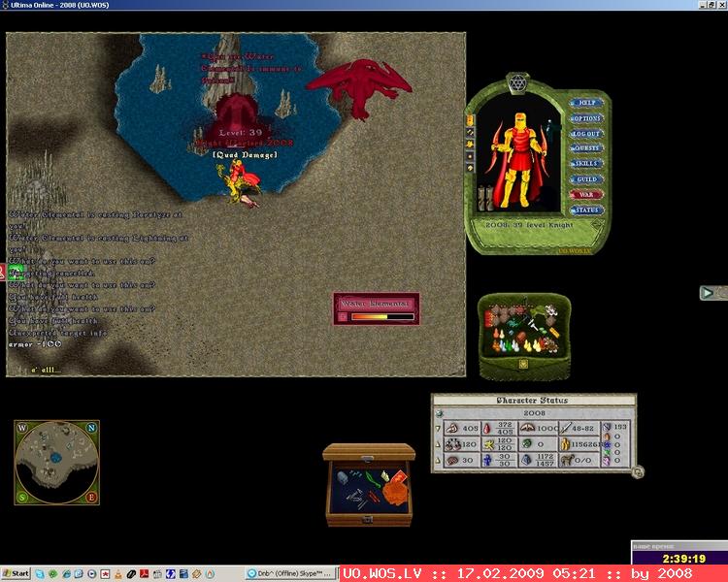Toggle WAR mode on the paperdoll
728x582 pixels.
(x=587, y=194)
